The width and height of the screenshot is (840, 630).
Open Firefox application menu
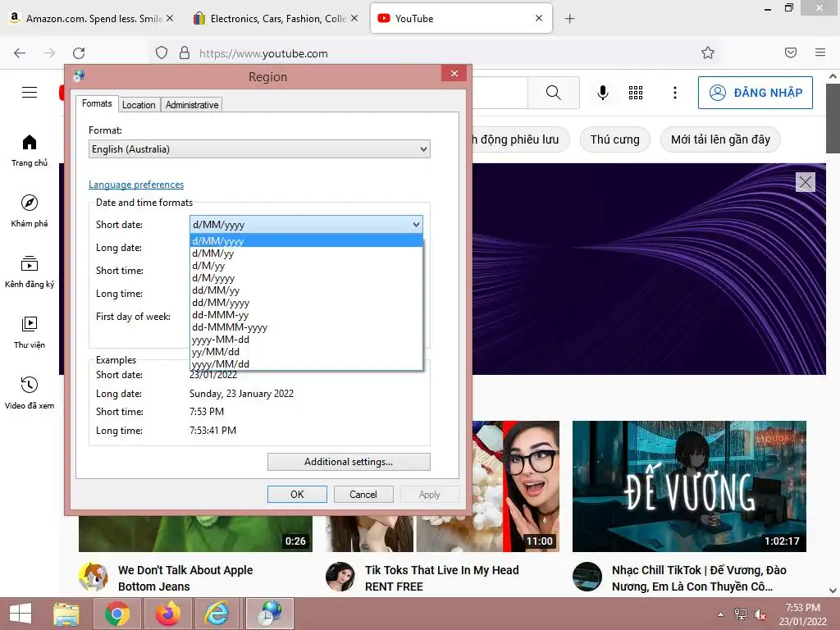click(x=820, y=52)
